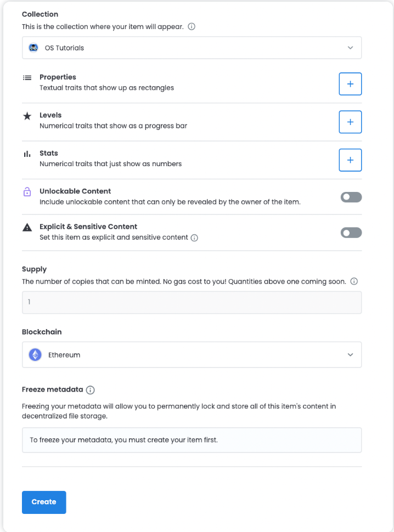Click the Freeze metadata info icon
This screenshot has height=532, width=394.
click(91, 390)
